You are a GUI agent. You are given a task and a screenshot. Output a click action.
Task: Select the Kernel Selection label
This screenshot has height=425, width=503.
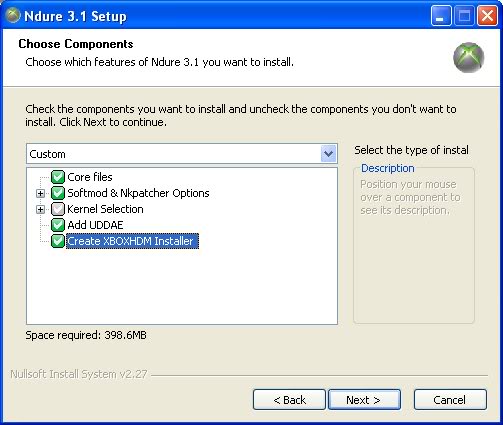point(105,209)
